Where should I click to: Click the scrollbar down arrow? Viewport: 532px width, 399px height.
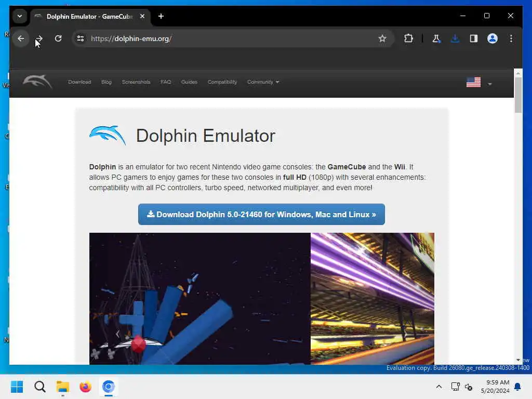point(518,360)
